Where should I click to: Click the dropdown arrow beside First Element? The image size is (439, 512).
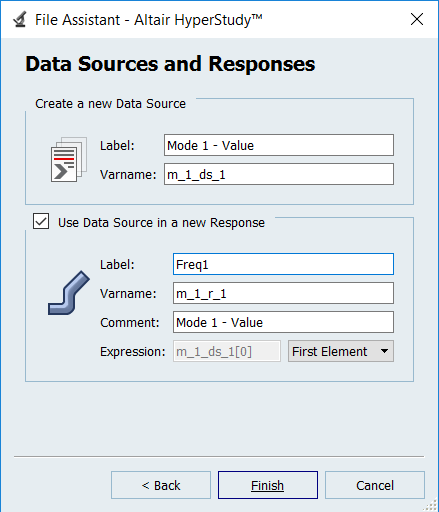[384, 351]
